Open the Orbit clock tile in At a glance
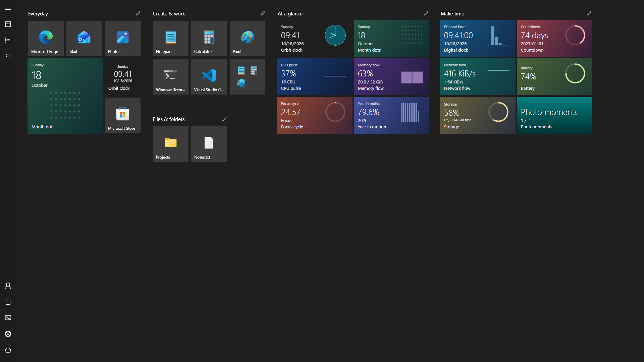Image resolution: width=644 pixels, height=362 pixels. point(315,39)
